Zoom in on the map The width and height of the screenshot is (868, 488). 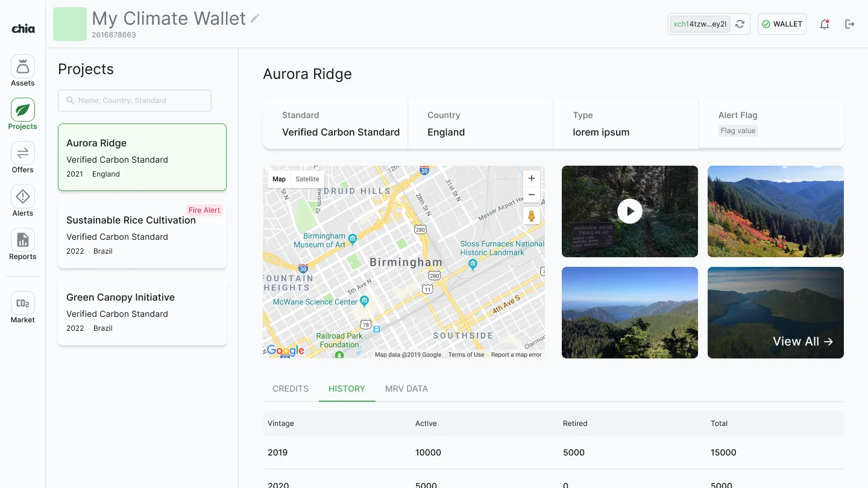531,178
